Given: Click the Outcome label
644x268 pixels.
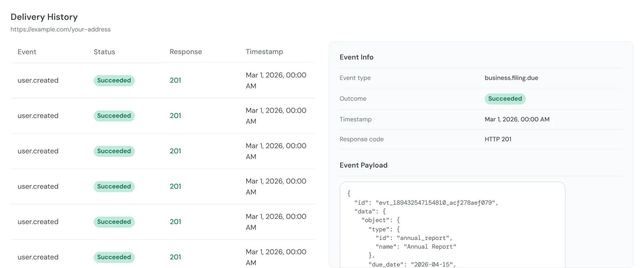Looking at the screenshot, I should [353, 99].
